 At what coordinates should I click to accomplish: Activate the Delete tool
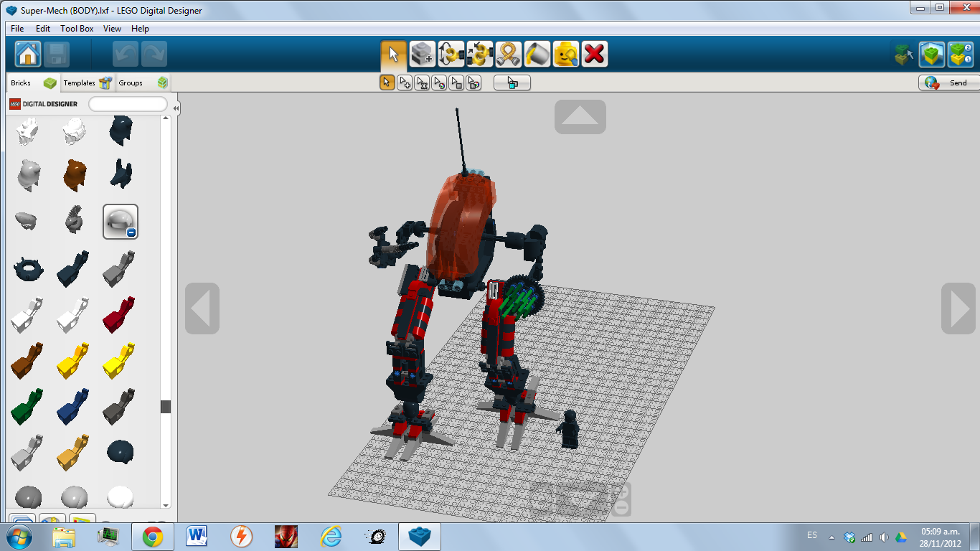(x=594, y=53)
